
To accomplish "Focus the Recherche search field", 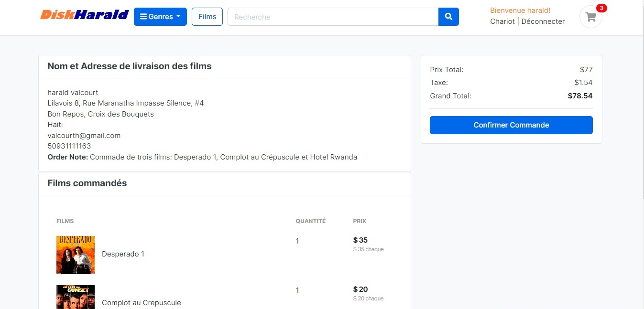I will [333, 17].
